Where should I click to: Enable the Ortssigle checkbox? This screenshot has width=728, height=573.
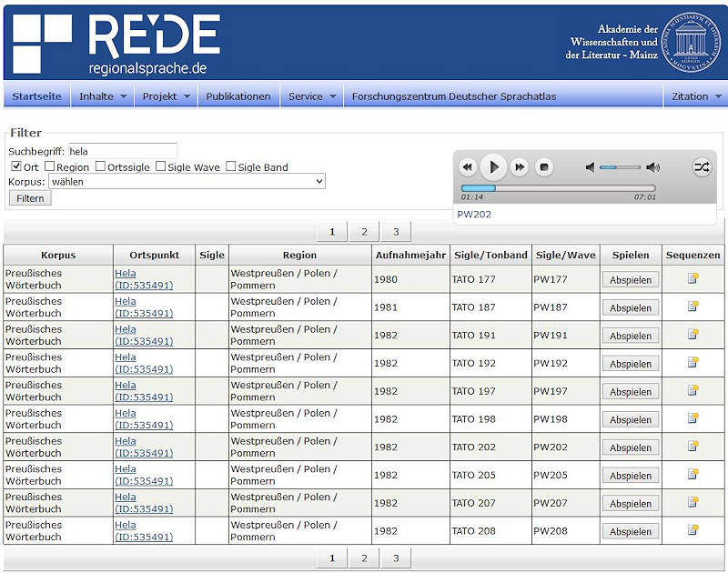(100, 166)
